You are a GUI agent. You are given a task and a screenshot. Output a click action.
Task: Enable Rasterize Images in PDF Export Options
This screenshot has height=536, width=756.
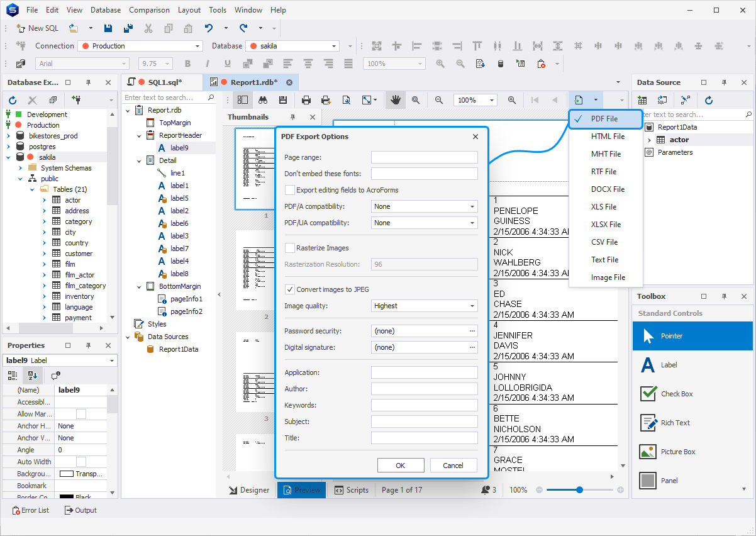click(x=290, y=247)
